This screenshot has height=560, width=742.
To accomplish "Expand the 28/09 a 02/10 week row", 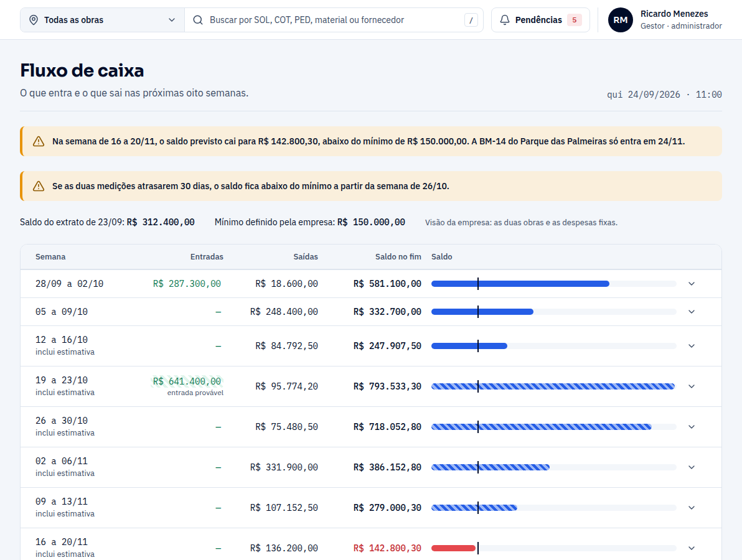I will pos(692,284).
